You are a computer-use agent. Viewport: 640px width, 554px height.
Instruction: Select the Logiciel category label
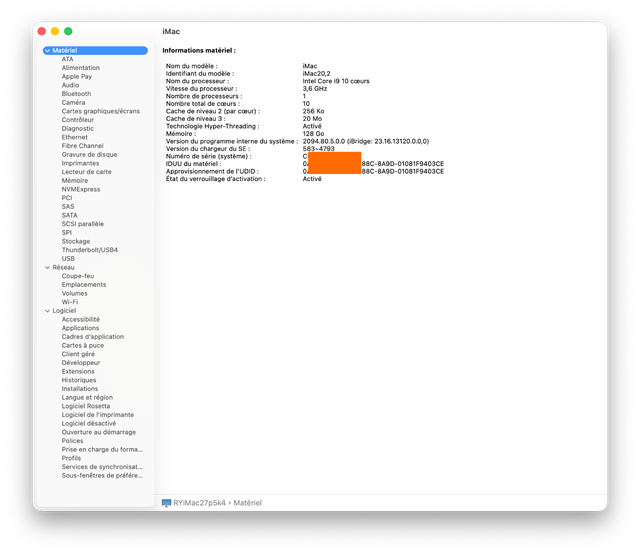pyautogui.click(x=64, y=311)
